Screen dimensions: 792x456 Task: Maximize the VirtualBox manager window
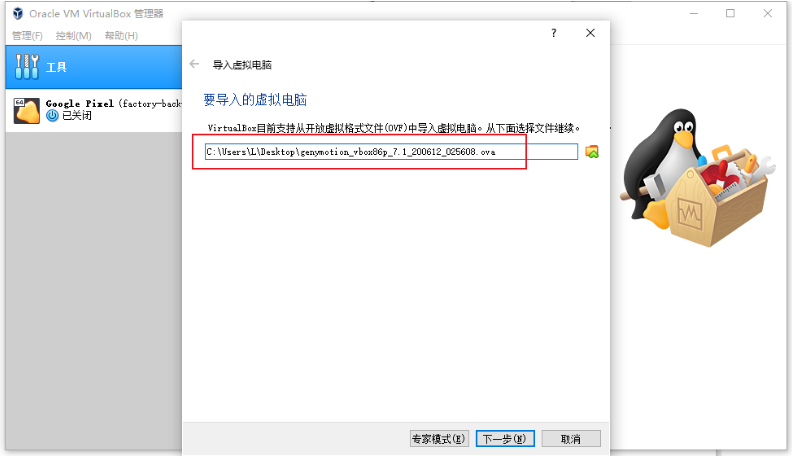730,14
